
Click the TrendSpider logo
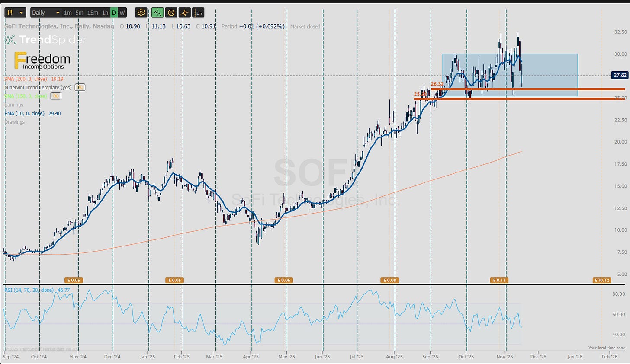[46, 40]
